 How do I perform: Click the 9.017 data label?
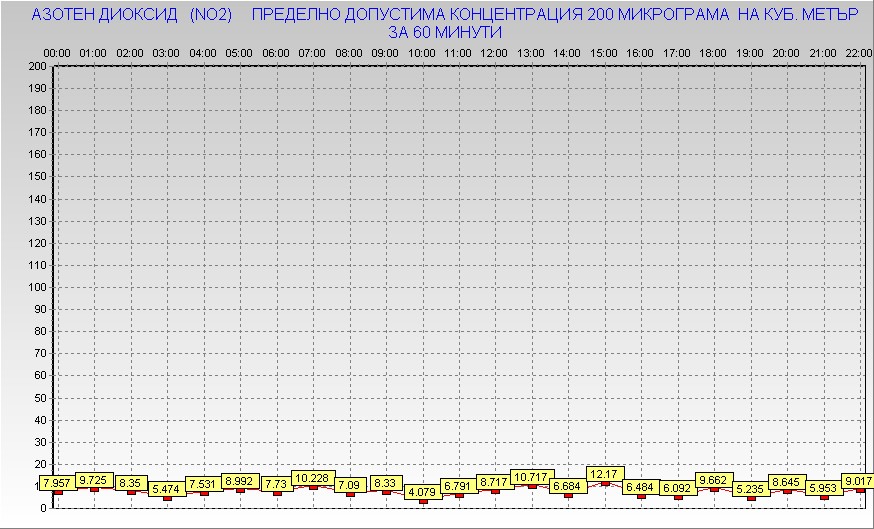point(858,481)
